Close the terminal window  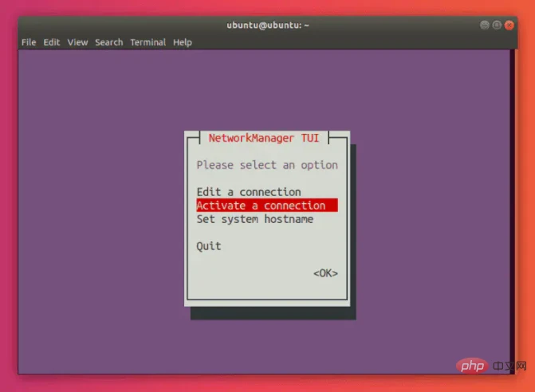[x=510, y=25]
